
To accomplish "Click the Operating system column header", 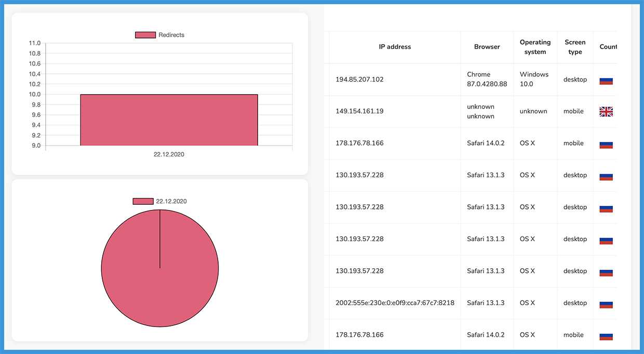I will pos(535,47).
